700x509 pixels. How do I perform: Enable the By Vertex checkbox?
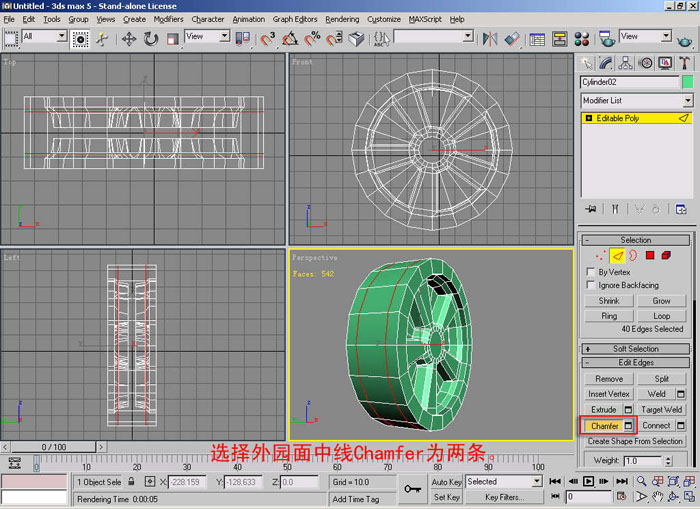click(591, 272)
